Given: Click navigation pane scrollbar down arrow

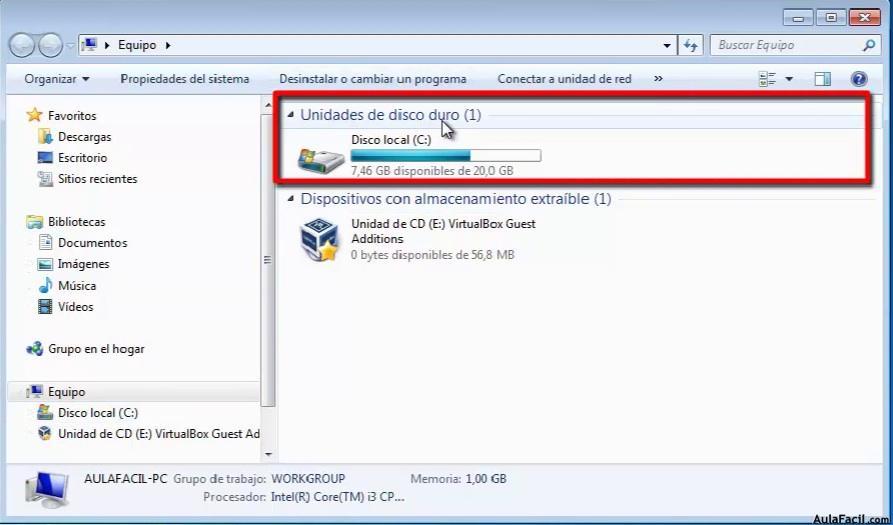Looking at the screenshot, I should (268, 454).
